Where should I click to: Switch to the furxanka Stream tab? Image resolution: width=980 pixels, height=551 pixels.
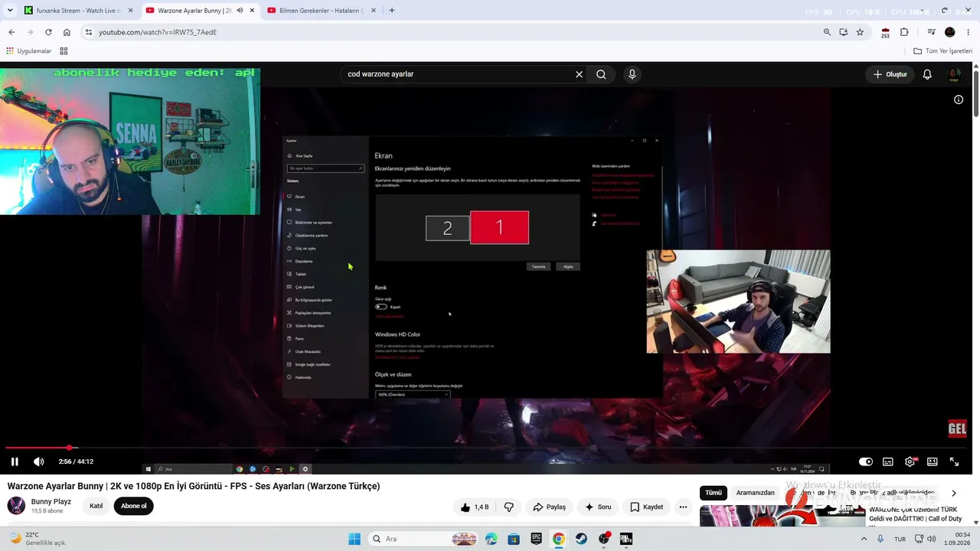79,11
